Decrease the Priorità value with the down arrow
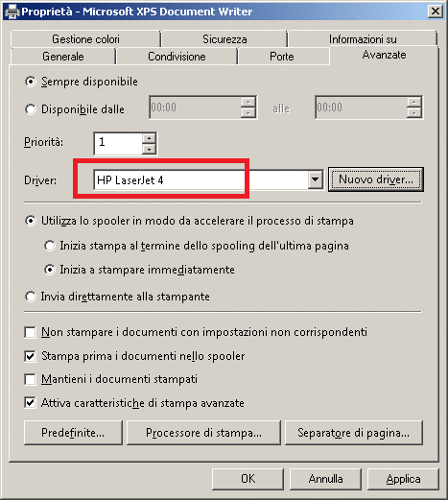448x500 pixels. (149, 149)
